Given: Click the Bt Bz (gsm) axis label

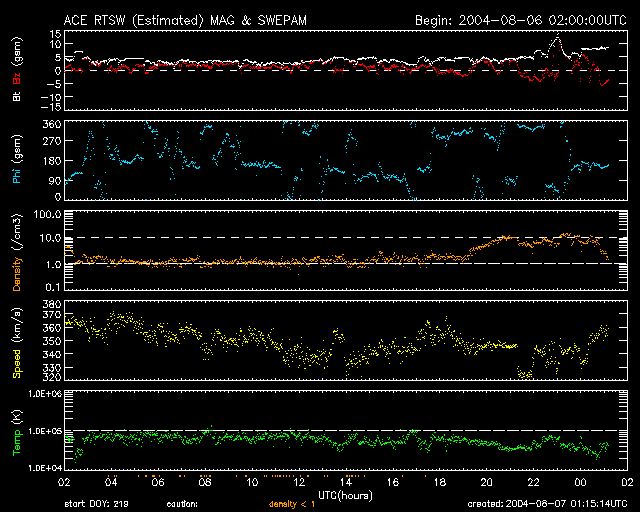Looking at the screenshot, I should click(16, 71).
